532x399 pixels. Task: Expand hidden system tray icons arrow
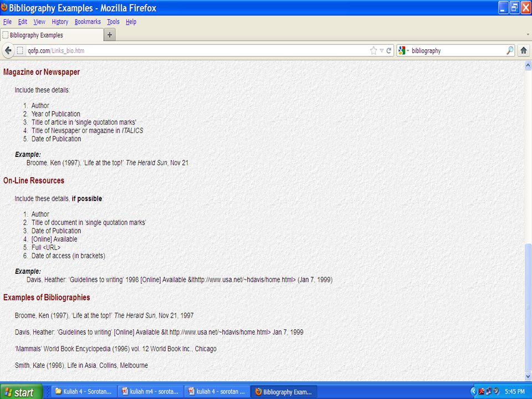pos(474,392)
